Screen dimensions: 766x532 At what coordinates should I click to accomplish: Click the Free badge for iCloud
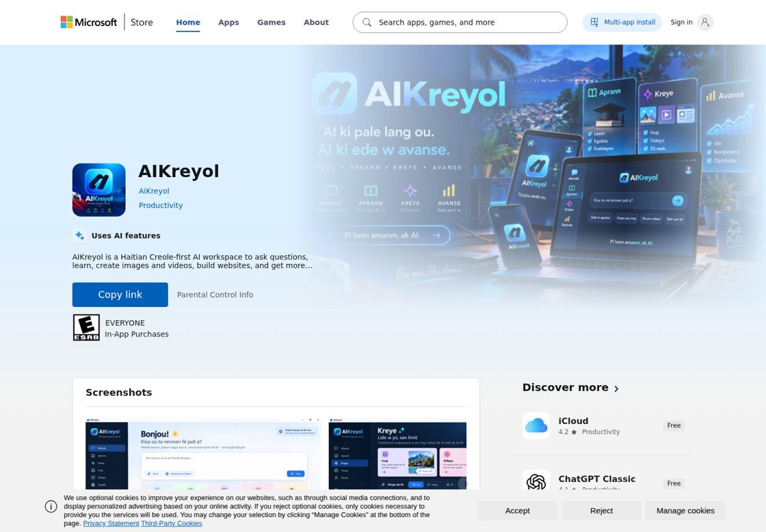pos(674,425)
